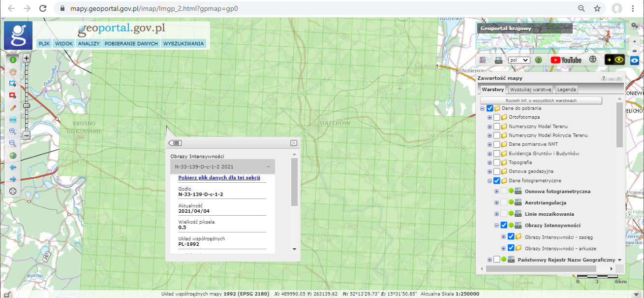Switch to the Legenda tab

click(566, 90)
